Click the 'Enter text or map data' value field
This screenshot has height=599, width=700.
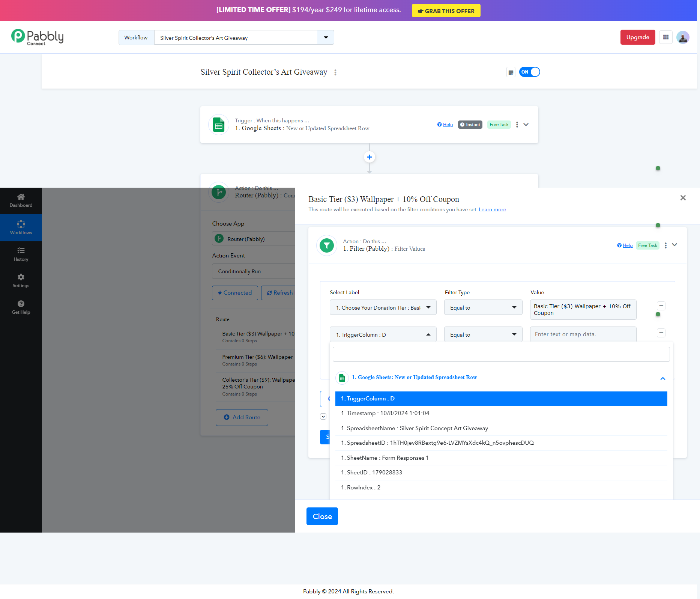click(x=583, y=334)
